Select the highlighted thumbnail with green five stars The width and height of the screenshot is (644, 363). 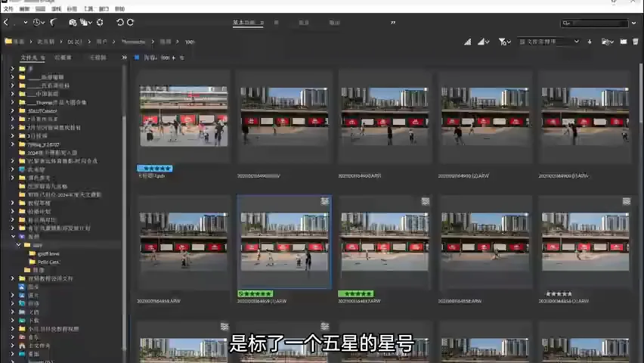tap(284, 242)
